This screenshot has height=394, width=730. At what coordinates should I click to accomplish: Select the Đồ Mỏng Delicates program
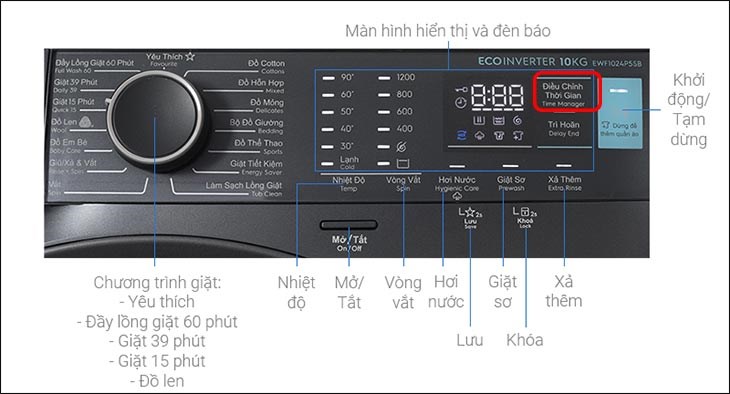[267, 106]
